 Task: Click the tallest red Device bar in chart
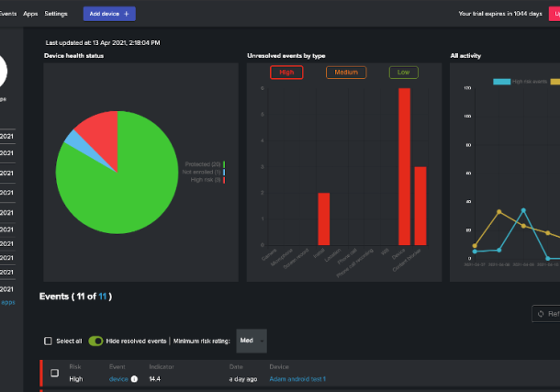[x=404, y=165]
